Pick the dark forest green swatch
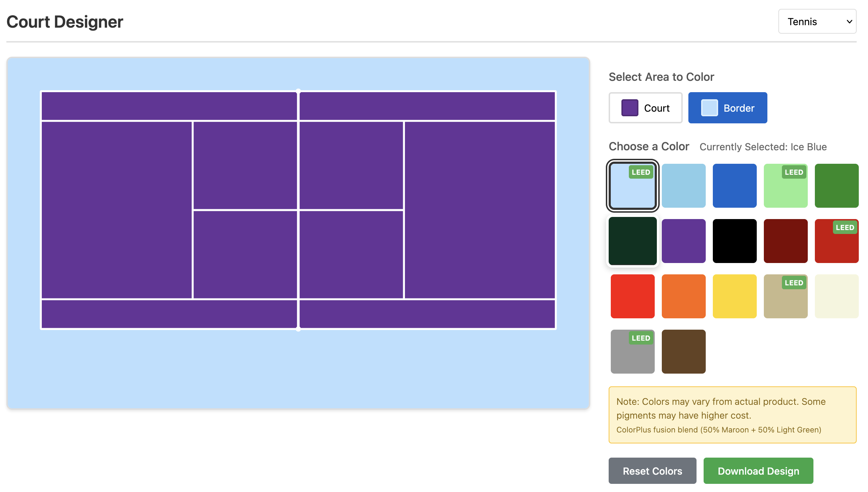This screenshot has height=492, width=868. click(632, 241)
